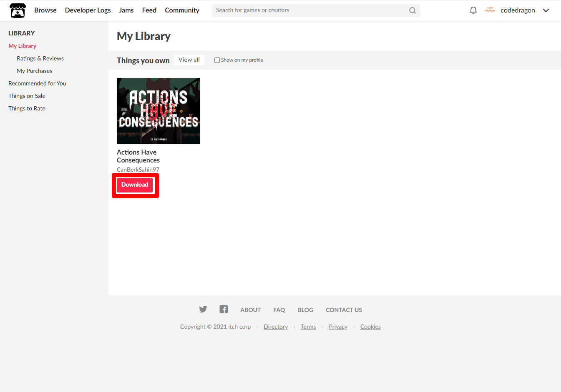Click the My Library page heading
Image resolution: width=561 pixels, height=392 pixels.
pyautogui.click(x=144, y=36)
